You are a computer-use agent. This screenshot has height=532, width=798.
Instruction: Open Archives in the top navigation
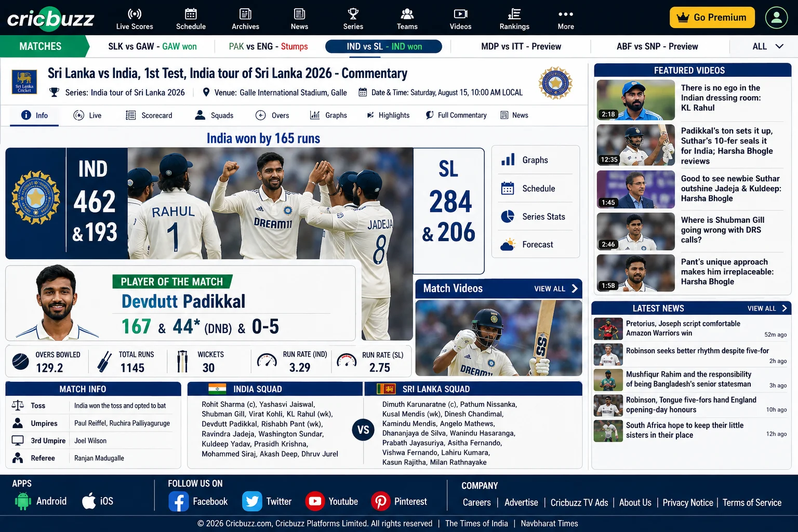click(x=245, y=19)
